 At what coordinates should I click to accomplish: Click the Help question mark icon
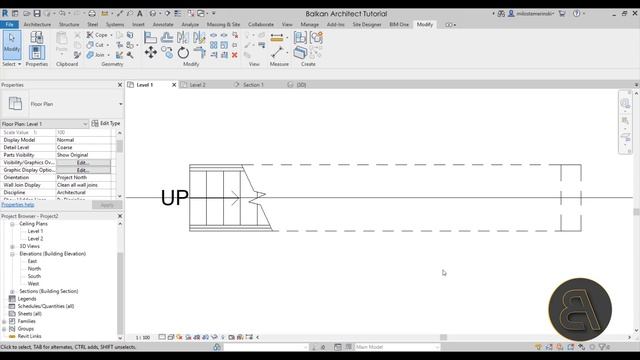pos(576,13)
